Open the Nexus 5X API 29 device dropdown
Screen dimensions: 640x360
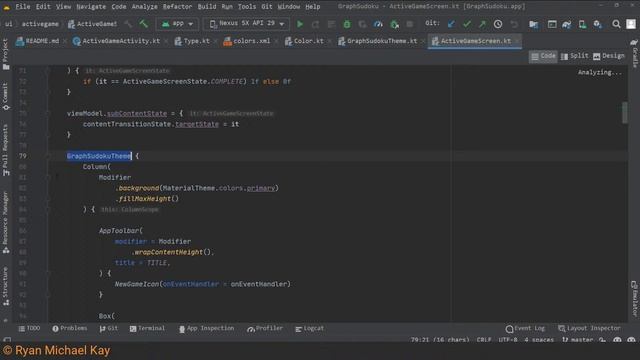247,24
